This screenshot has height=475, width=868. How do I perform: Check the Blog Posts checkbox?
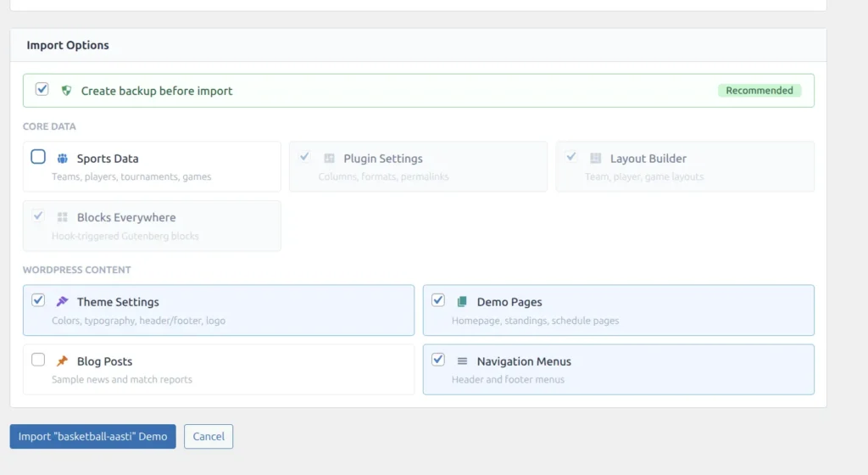click(38, 360)
